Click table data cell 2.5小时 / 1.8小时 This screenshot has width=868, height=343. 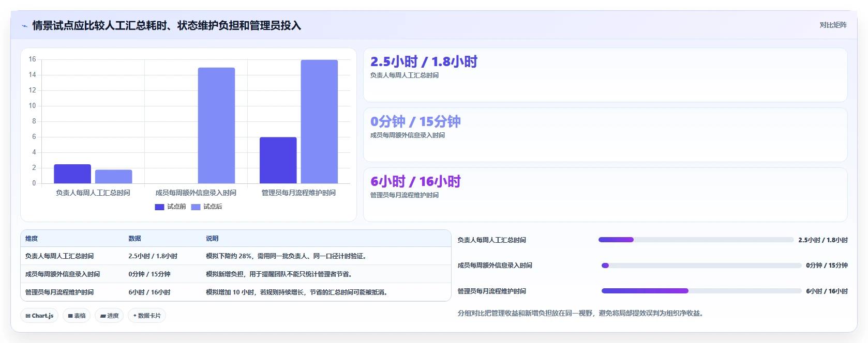point(153,256)
